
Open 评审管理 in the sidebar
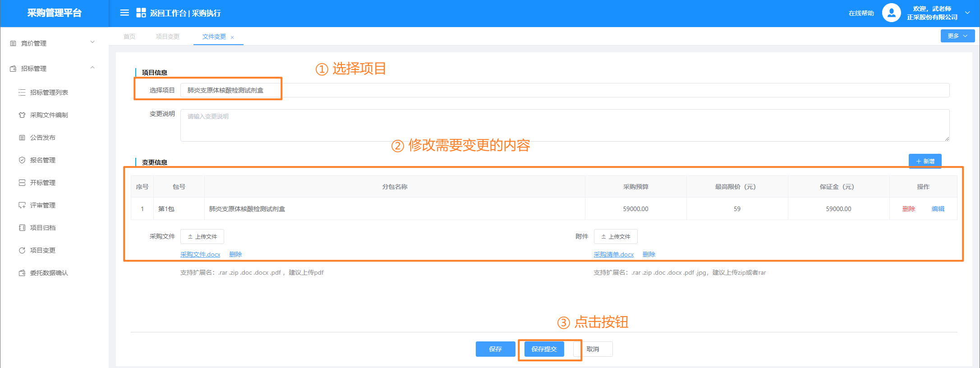point(42,205)
